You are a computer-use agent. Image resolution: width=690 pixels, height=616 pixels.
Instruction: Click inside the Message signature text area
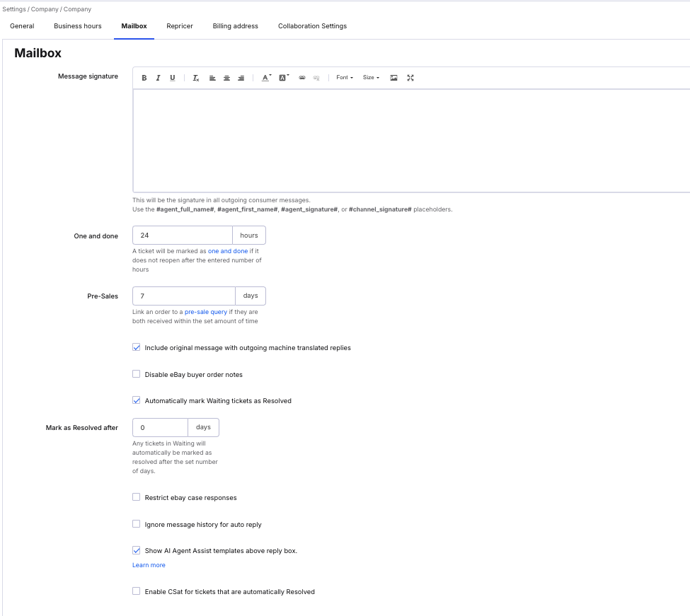coord(411,141)
